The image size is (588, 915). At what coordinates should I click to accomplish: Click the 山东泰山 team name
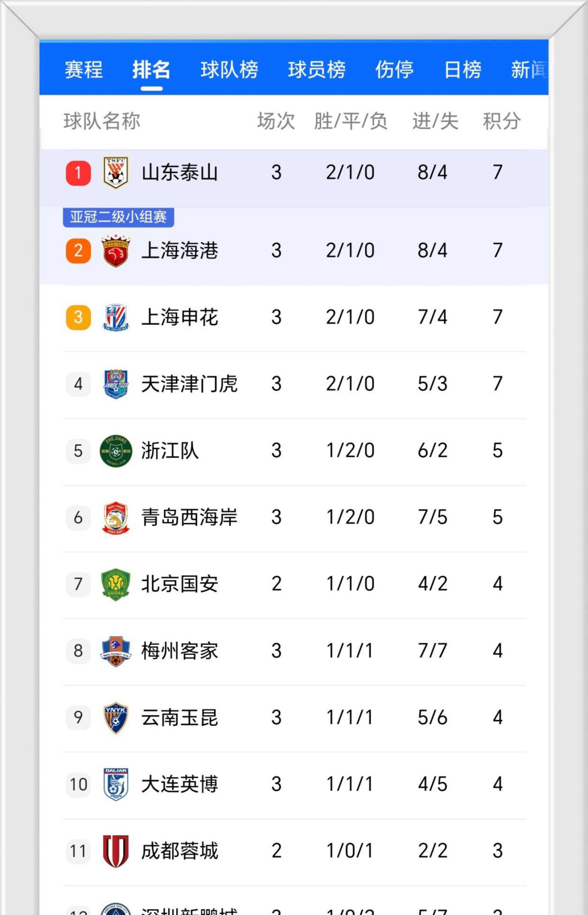pyautogui.click(x=179, y=173)
